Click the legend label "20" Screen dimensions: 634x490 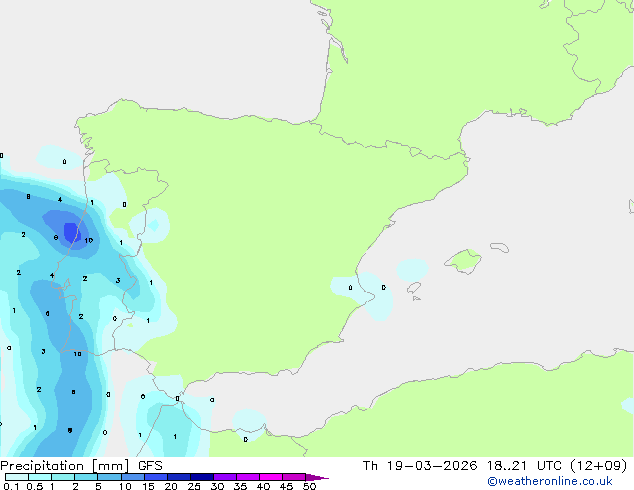[x=171, y=486]
